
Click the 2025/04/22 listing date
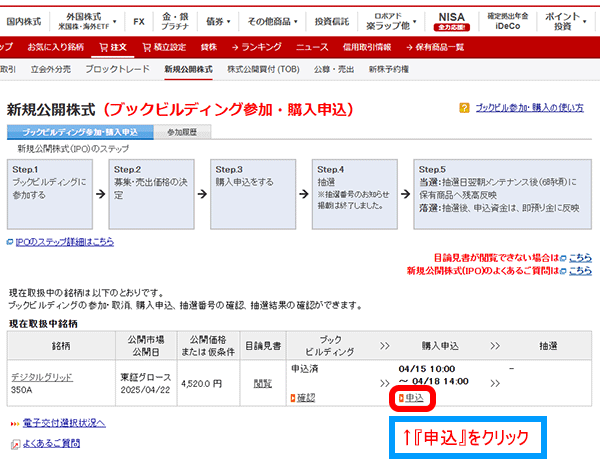(x=145, y=390)
